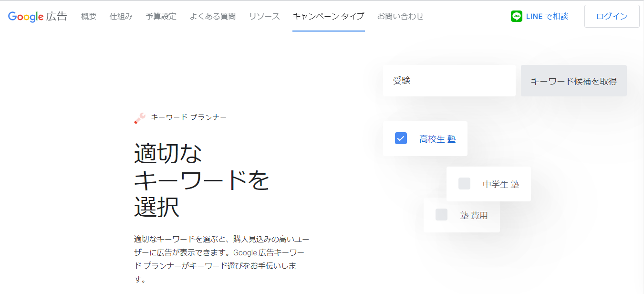
Task: Click the 受験 keyword input field
Action: tap(449, 81)
